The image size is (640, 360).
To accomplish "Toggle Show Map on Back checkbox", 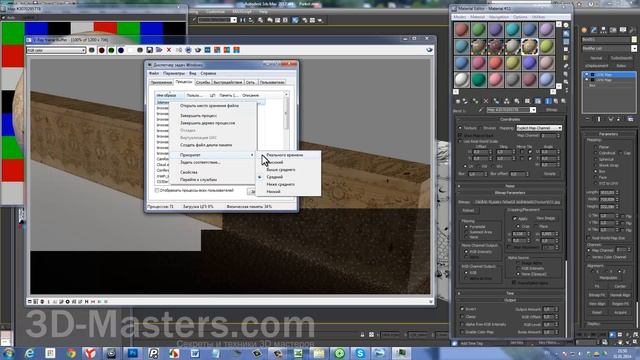I will [460, 135].
